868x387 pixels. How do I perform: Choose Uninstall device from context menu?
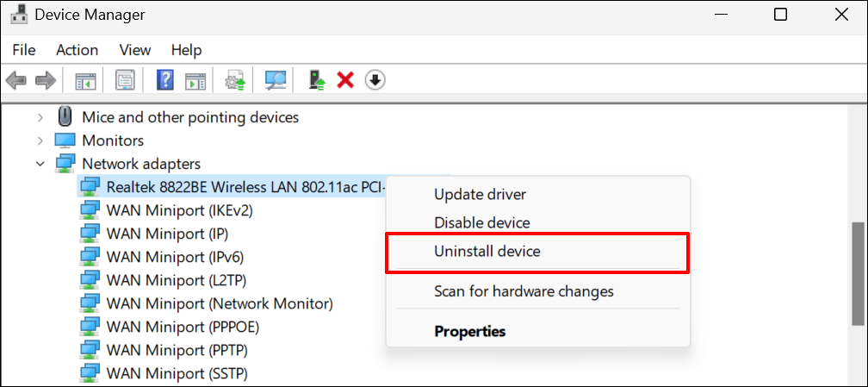tap(487, 252)
